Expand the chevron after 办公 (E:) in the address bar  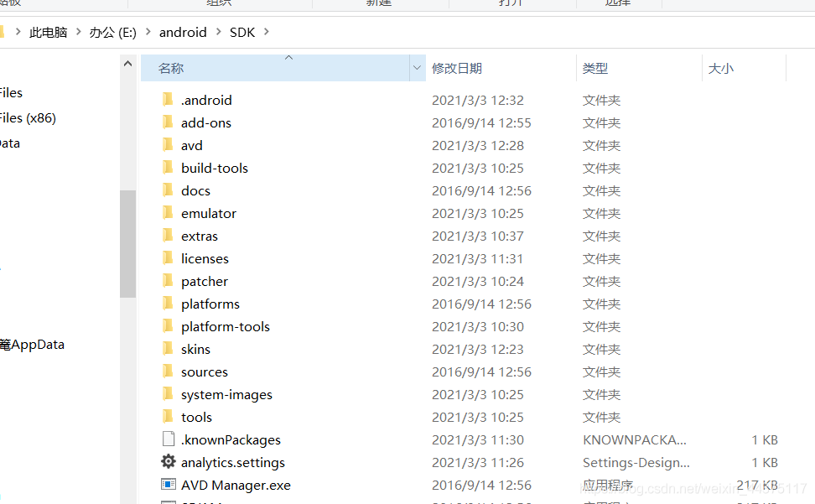coord(148,32)
